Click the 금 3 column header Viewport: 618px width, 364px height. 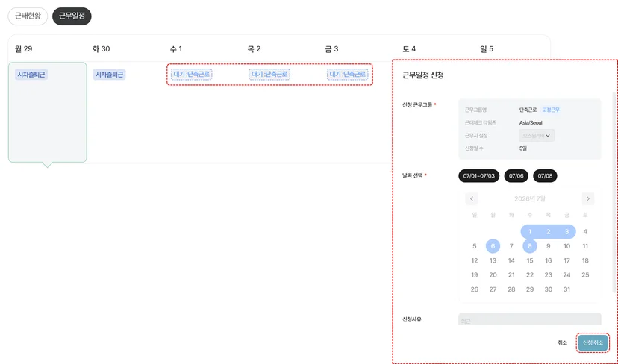331,48
